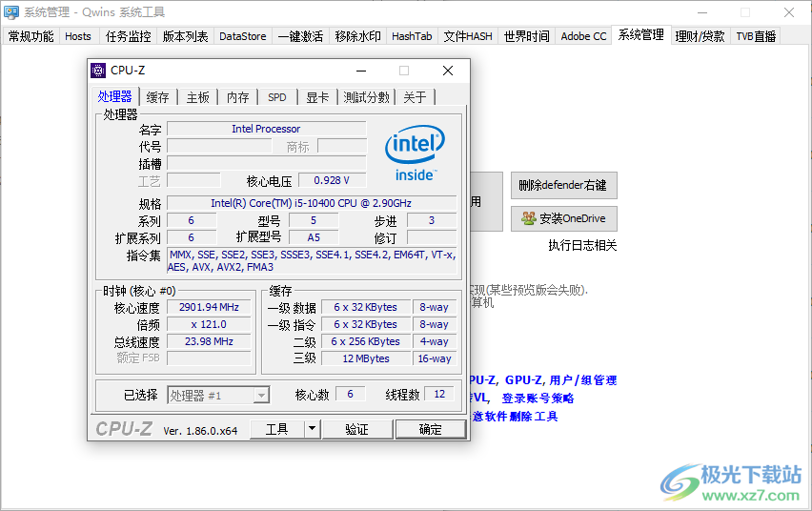
Task: Click the 总线速度 value 23.98 MHz
Action: [x=209, y=341]
